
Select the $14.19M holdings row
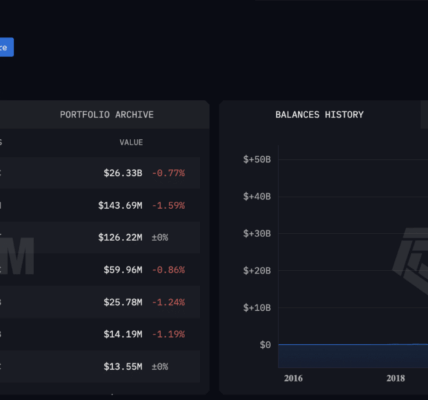(99, 334)
